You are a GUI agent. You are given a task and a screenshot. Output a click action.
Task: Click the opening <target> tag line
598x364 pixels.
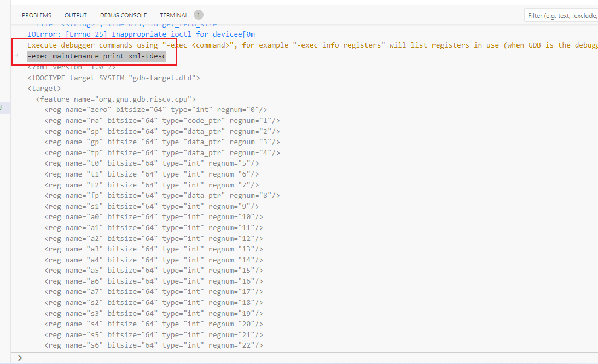click(x=44, y=88)
